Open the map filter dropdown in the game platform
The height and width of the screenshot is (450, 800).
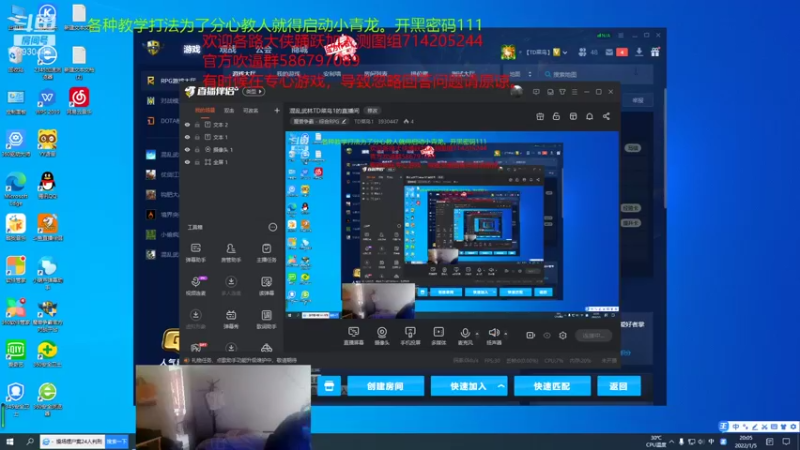[520, 74]
